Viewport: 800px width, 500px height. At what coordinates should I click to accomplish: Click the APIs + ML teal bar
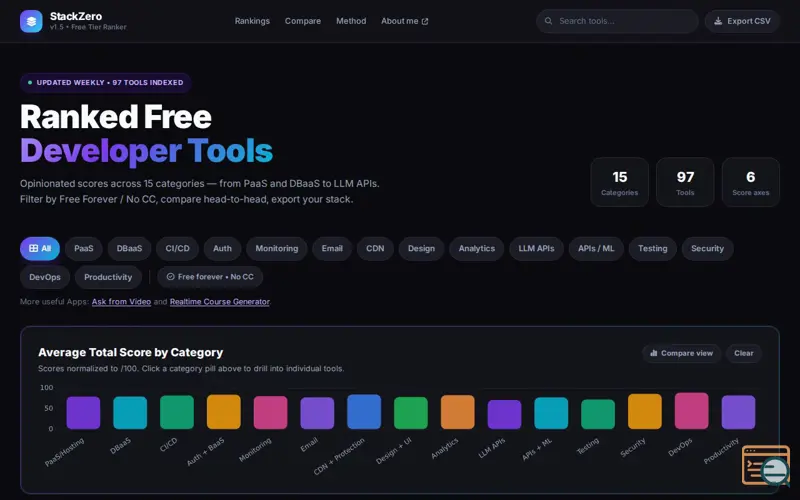click(x=551, y=413)
